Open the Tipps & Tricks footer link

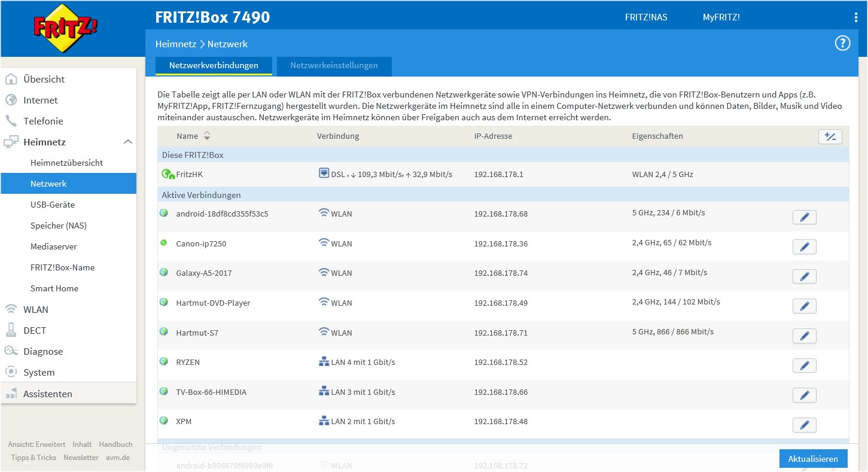[x=33, y=458]
